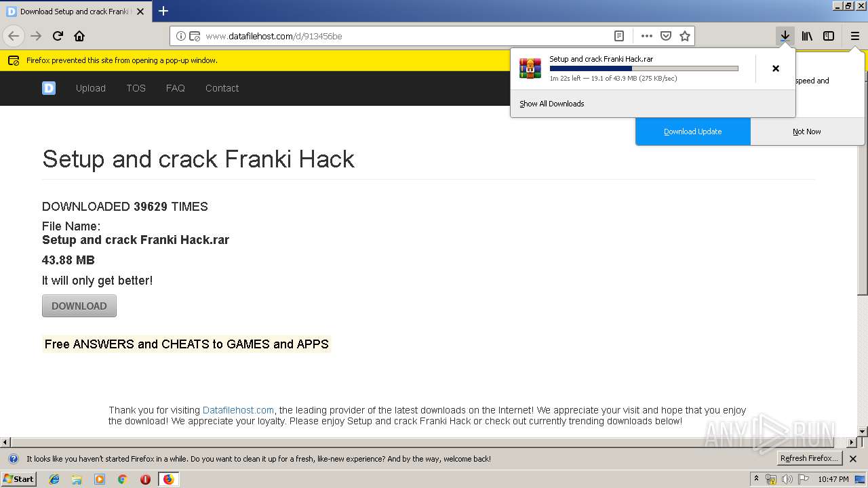The height and width of the screenshot is (488, 868).
Task: Click the Action Center flag icon
Action: (x=803, y=479)
